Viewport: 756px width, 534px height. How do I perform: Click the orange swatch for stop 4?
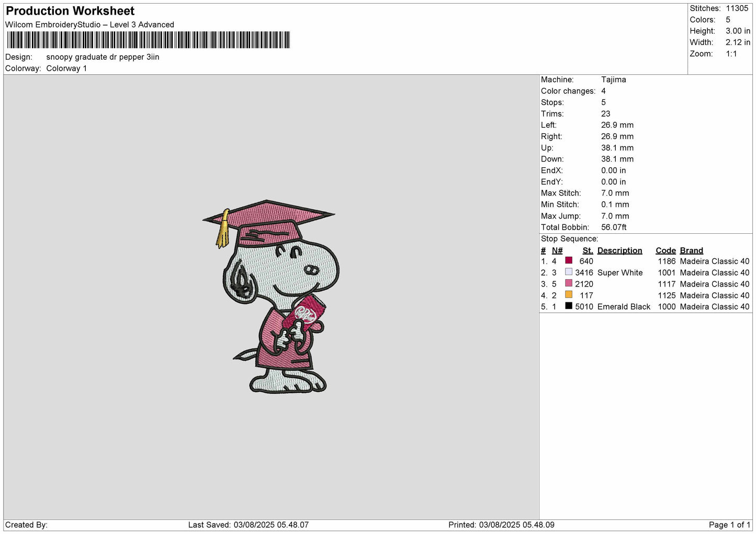pos(569,294)
